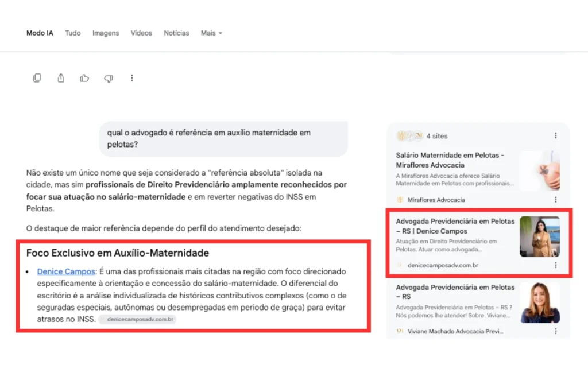The height and width of the screenshot is (392, 588).
Task: Click the sentence O destaque de maior referência
Action: (164, 228)
